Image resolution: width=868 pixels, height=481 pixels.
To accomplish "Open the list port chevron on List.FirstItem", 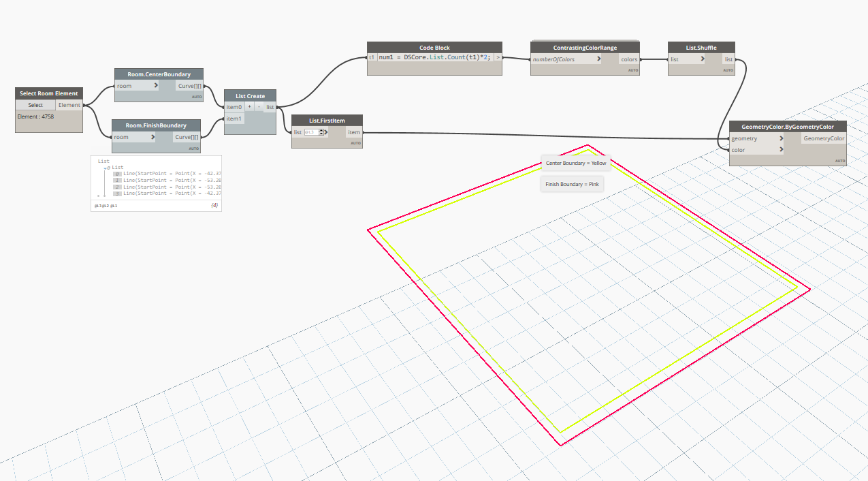I will coord(325,132).
